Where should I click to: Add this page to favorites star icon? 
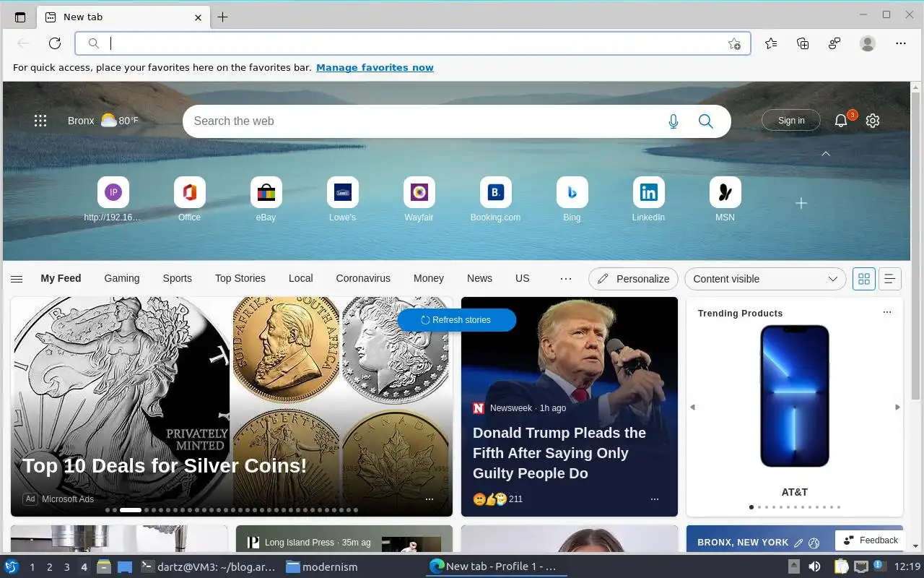734,43
